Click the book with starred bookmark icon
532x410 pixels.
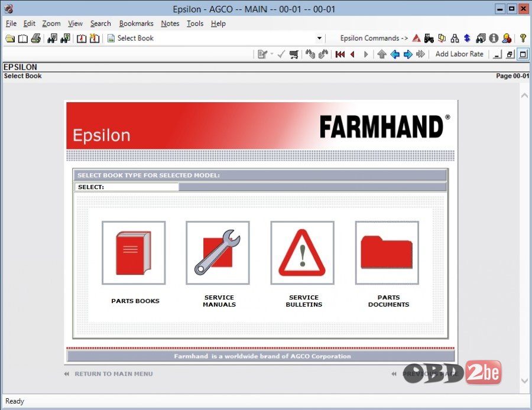click(x=95, y=38)
